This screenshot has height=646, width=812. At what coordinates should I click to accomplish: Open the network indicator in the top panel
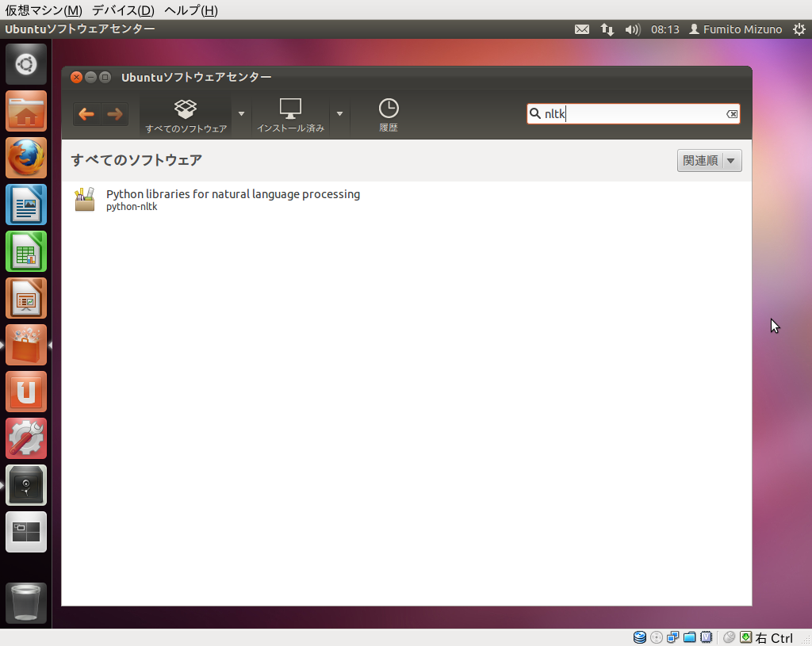pos(607,29)
